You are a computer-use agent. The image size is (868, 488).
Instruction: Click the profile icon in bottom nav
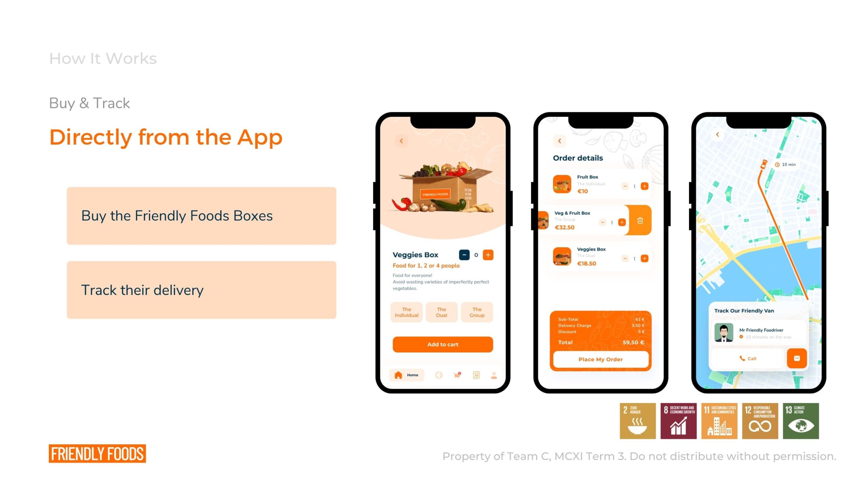[x=492, y=374]
